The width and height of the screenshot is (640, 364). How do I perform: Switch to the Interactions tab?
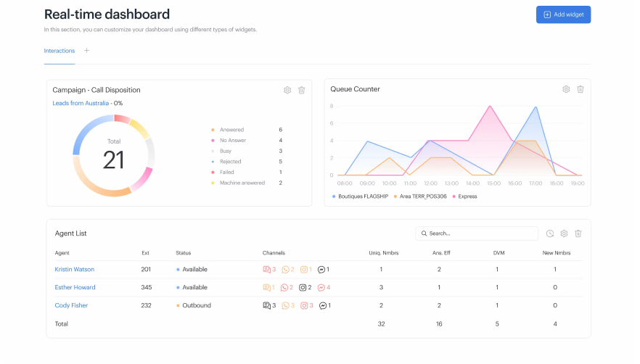point(59,51)
